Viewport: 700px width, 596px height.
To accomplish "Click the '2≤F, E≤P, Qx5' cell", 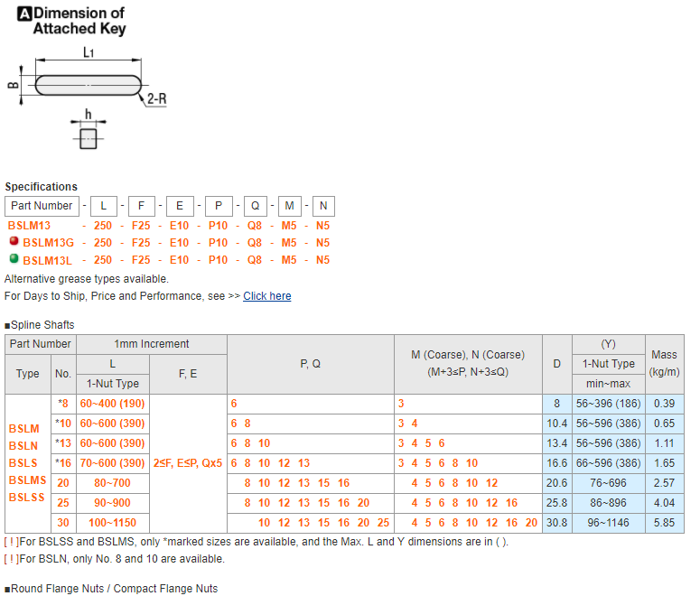I will (x=188, y=463).
